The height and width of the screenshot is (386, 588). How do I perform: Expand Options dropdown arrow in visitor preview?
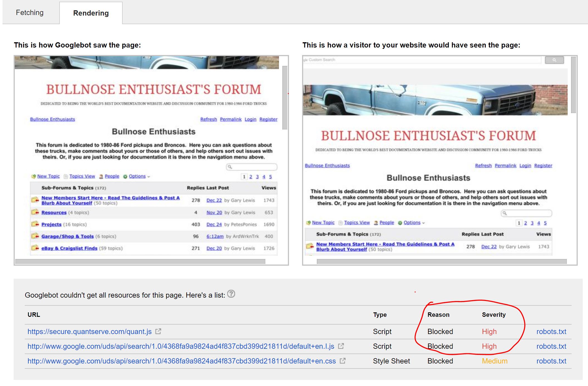coord(424,223)
